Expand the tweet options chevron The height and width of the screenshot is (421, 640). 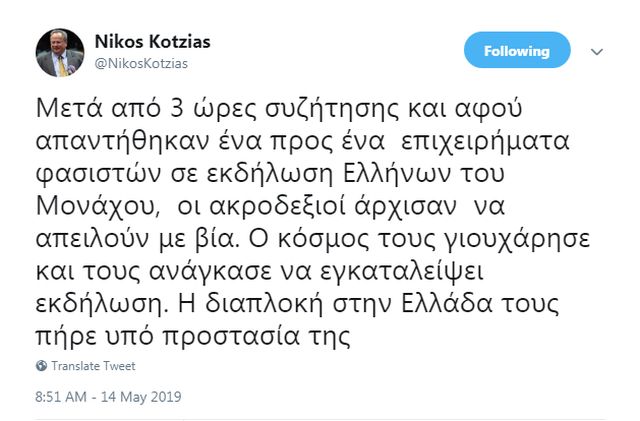[597, 51]
